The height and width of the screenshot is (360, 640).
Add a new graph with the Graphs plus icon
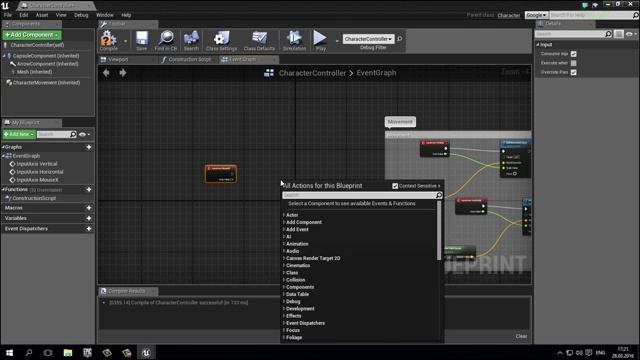click(x=89, y=147)
